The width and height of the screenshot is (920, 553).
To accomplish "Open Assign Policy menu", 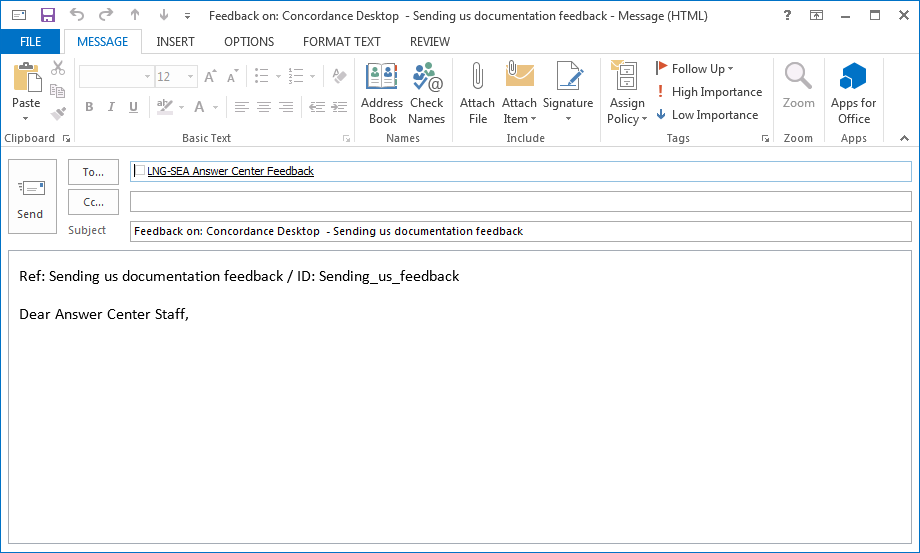I will point(627,93).
